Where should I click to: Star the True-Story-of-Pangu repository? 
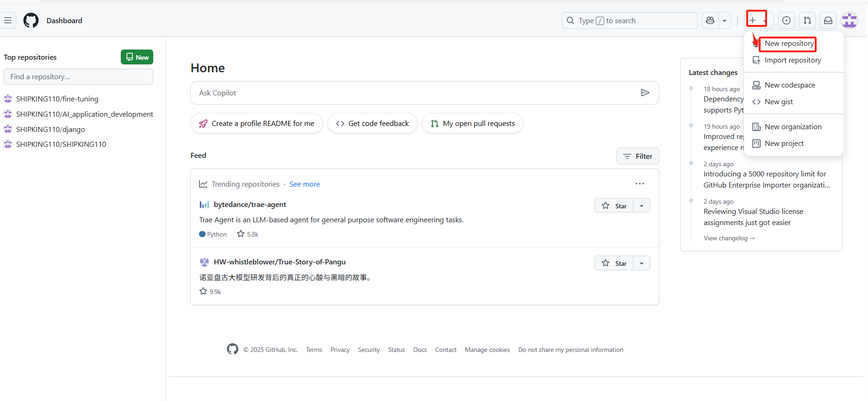pyautogui.click(x=614, y=263)
